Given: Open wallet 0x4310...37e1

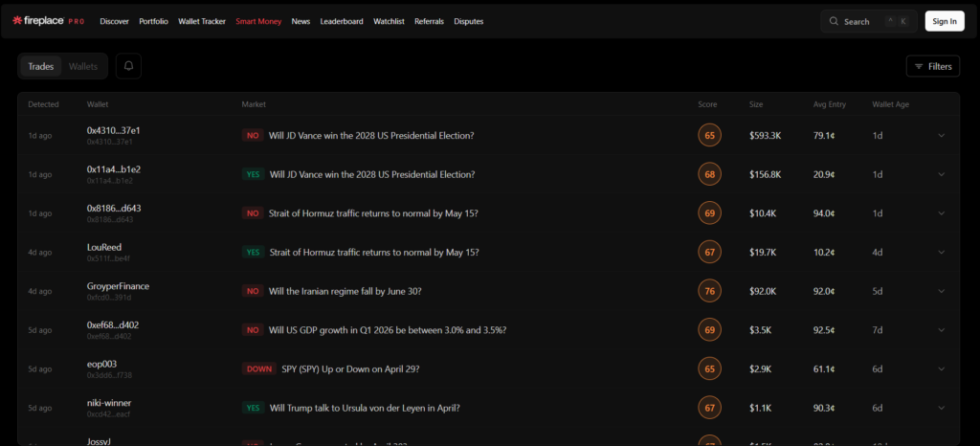Looking at the screenshot, I should click(x=113, y=130).
